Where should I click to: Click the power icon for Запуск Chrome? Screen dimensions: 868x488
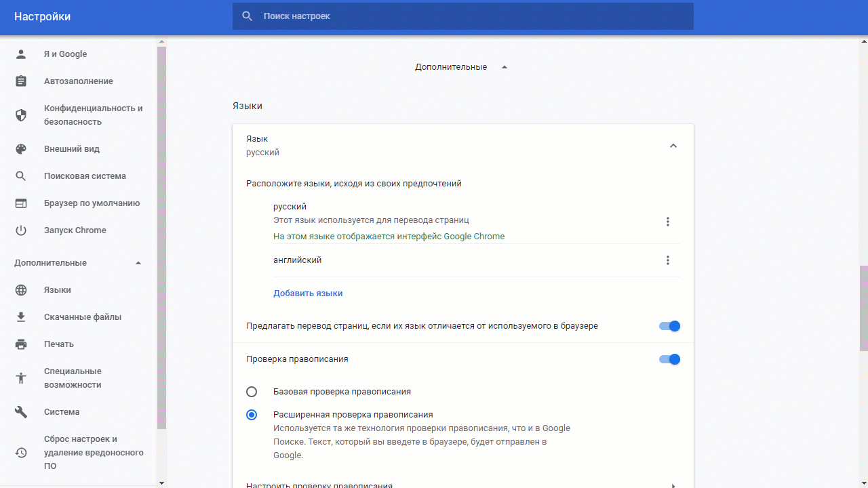(21, 230)
